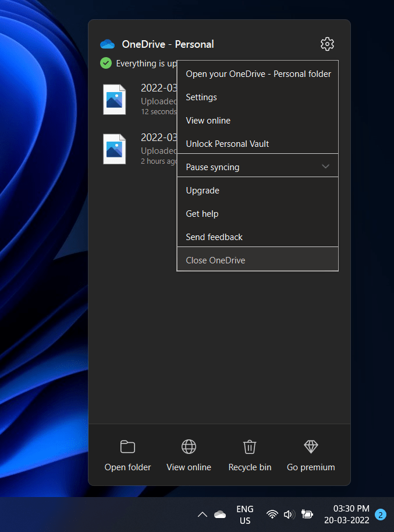This screenshot has height=532, width=394.
Task: Open the Wi-Fi network icon in the tray
Action: (272, 515)
